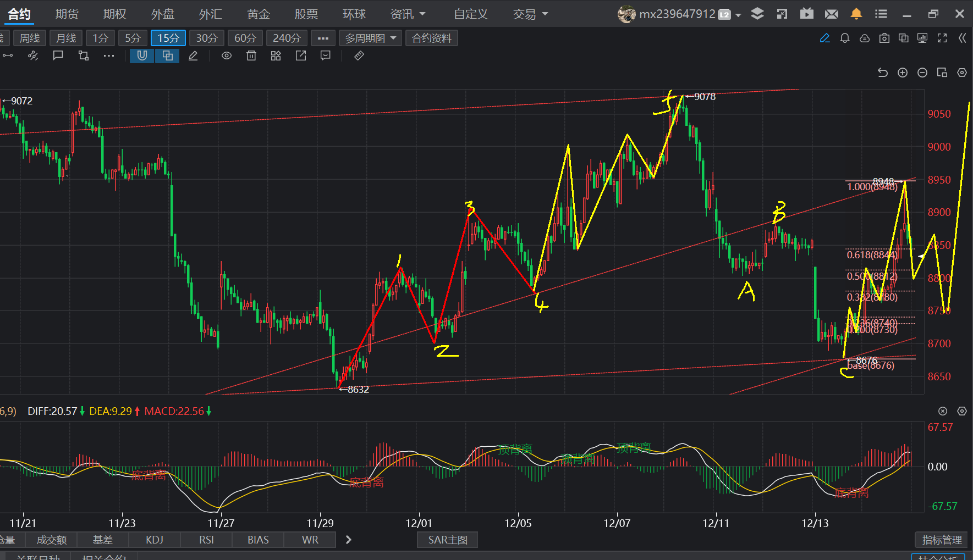This screenshot has height=560, width=973.
Task: Toggle the overlapping squares drawing mode button
Action: (x=167, y=56)
